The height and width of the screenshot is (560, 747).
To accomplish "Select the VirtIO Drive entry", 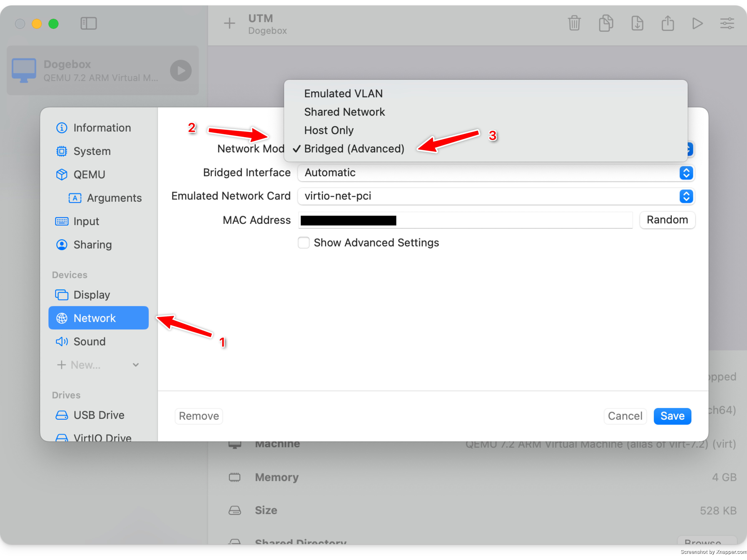I will pyautogui.click(x=98, y=437).
